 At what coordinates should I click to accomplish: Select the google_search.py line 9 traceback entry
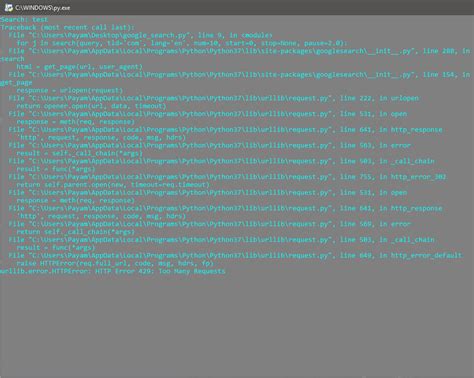coord(140,35)
